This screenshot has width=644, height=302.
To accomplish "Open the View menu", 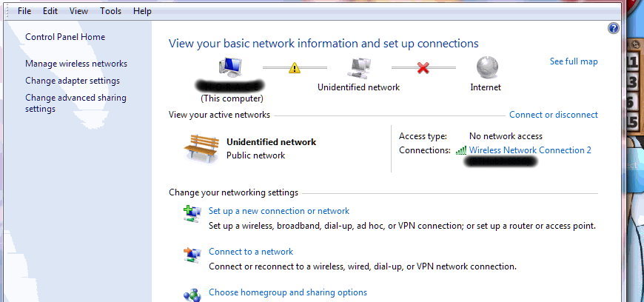I will click(x=78, y=11).
